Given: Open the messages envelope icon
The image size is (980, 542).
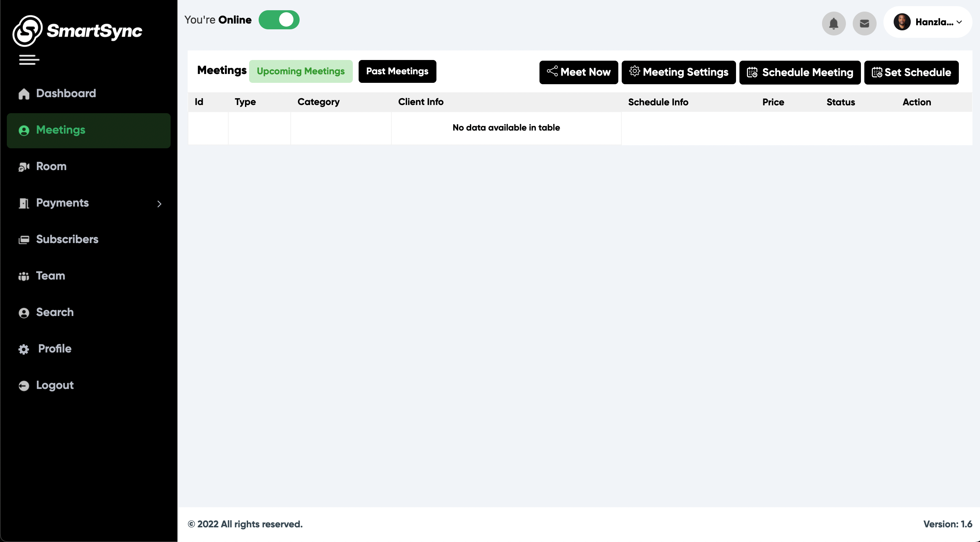Looking at the screenshot, I should (x=864, y=23).
